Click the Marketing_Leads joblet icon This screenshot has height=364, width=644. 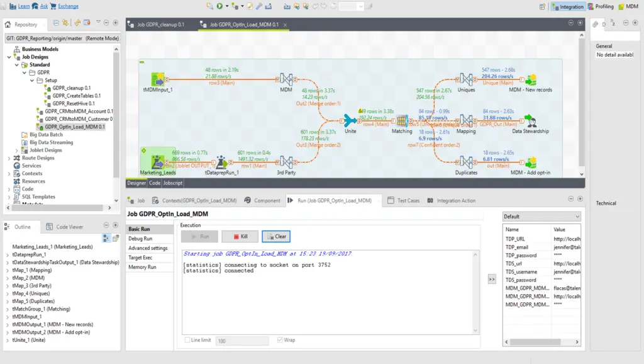coord(158,162)
